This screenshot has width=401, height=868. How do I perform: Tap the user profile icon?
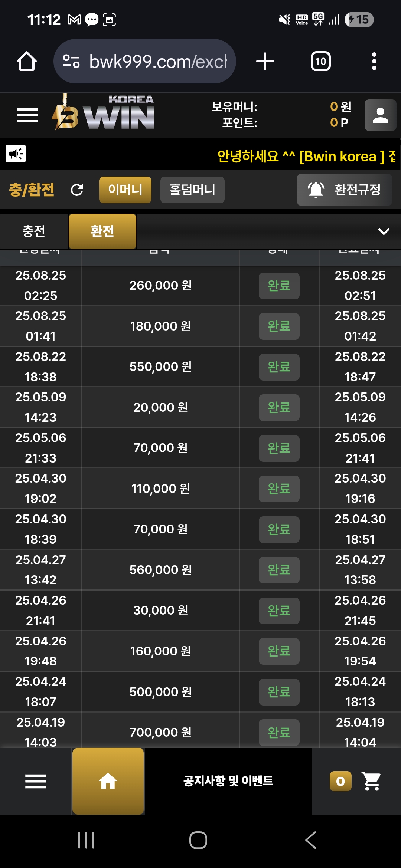(380, 115)
